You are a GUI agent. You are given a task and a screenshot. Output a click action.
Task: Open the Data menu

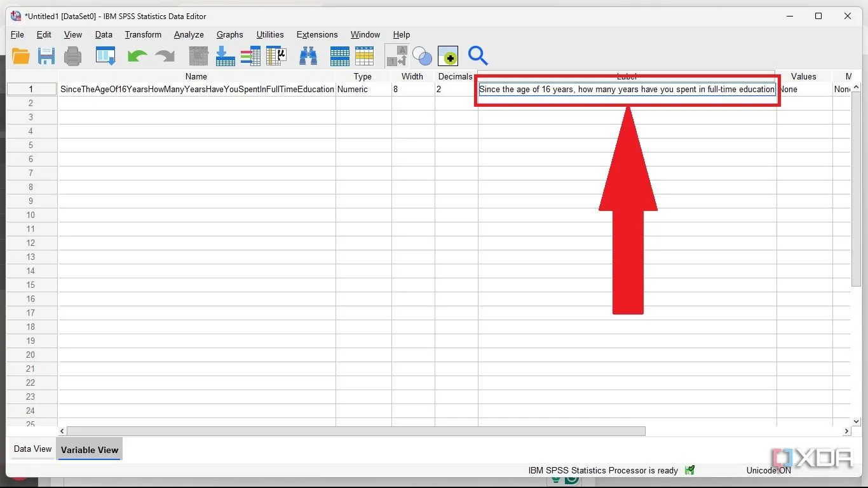pyautogui.click(x=104, y=34)
